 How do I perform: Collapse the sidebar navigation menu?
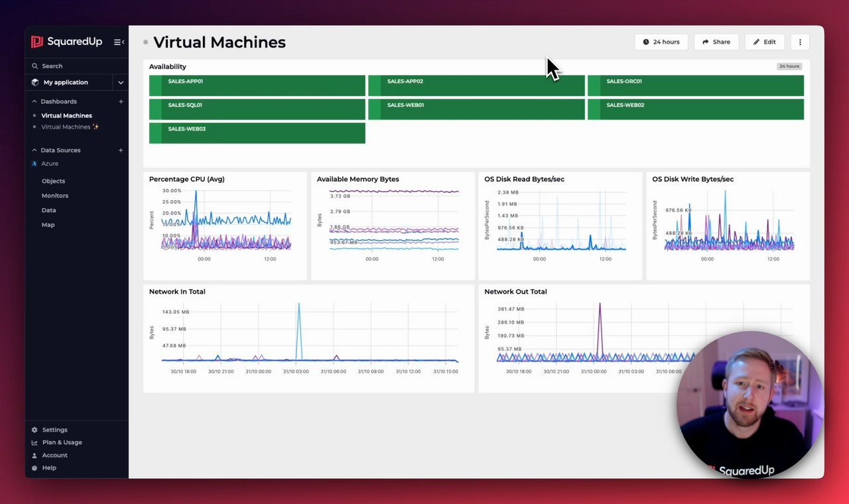(119, 42)
